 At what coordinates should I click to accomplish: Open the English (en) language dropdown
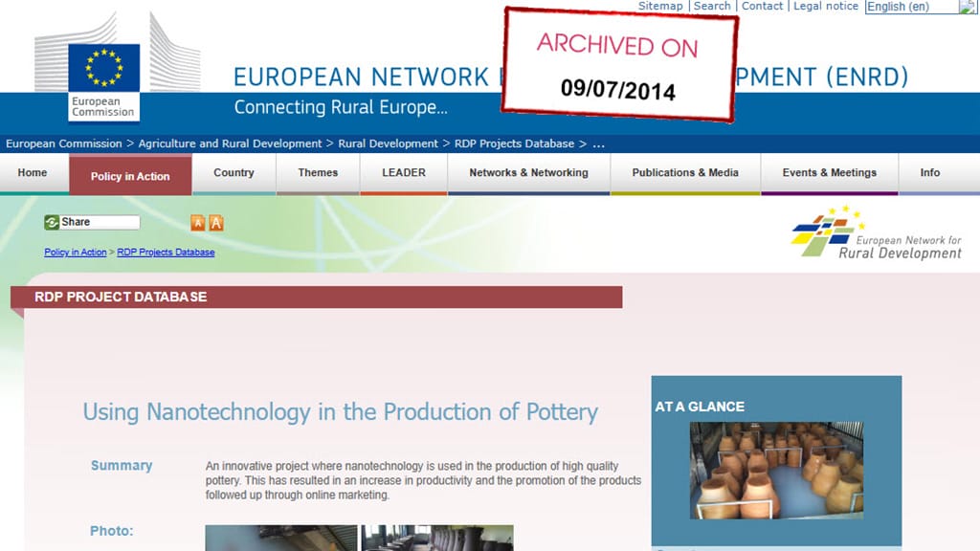tap(910, 7)
